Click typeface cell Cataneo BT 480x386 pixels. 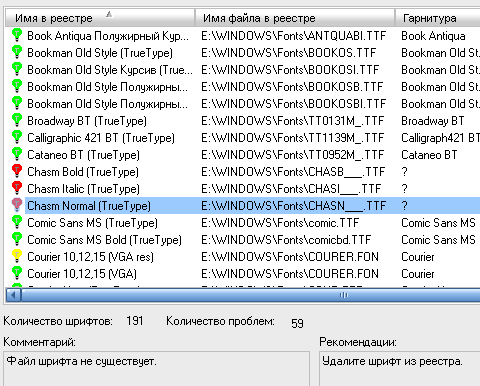tap(429, 155)
